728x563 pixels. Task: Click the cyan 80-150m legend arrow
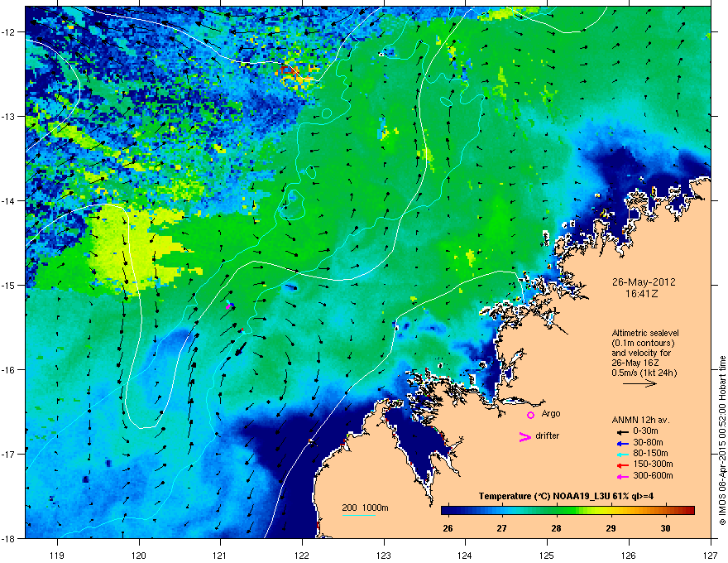pos(622,454)
